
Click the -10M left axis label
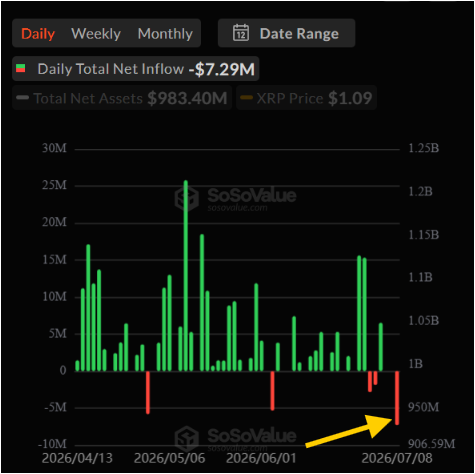coord(52,444)
